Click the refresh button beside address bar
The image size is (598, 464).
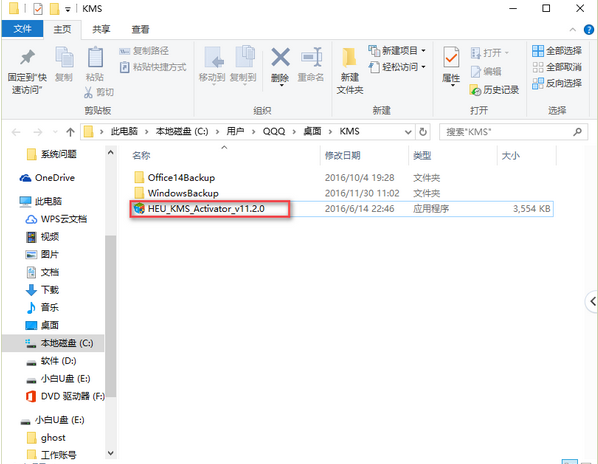[x=423, y=132]
